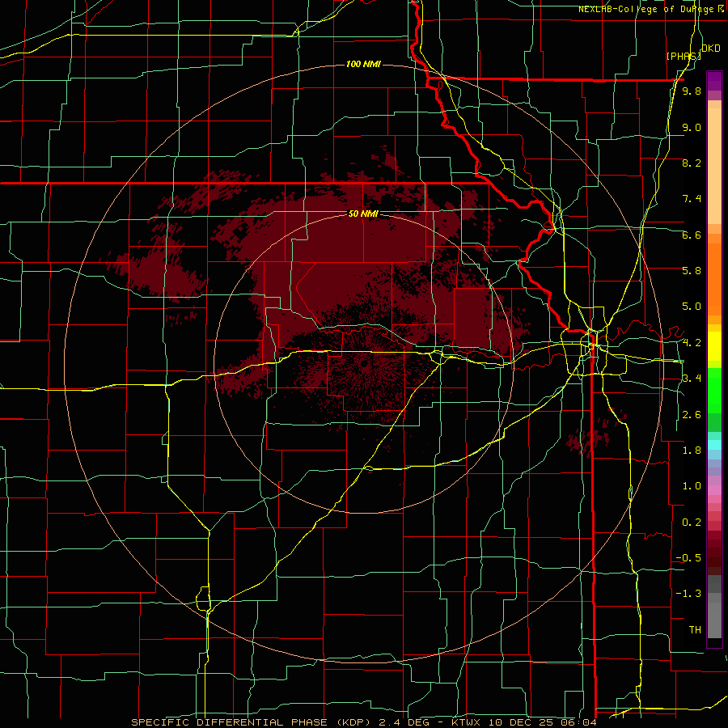Click the -1.3 value on the color scale
728x728 pixels.
click(688, 594)
